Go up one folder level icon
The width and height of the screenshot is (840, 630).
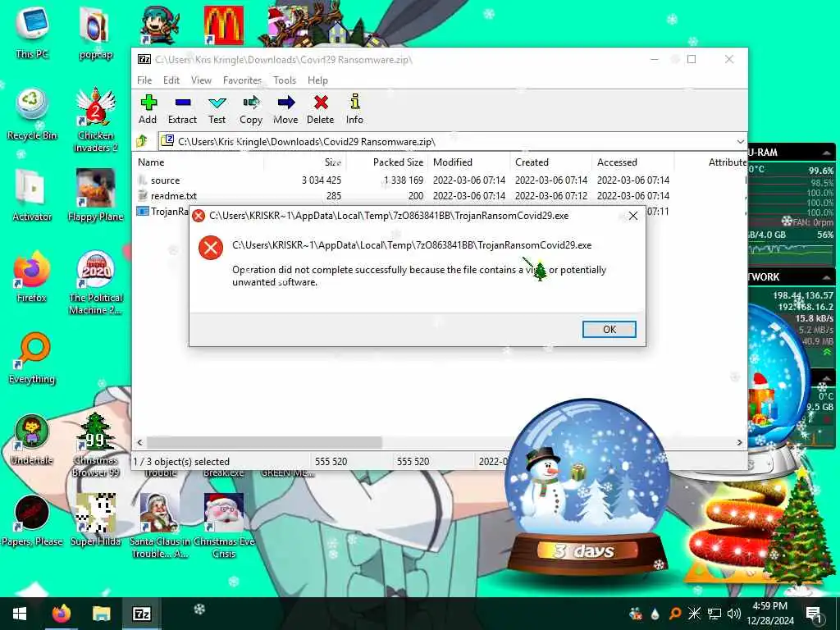click(142, 141)
